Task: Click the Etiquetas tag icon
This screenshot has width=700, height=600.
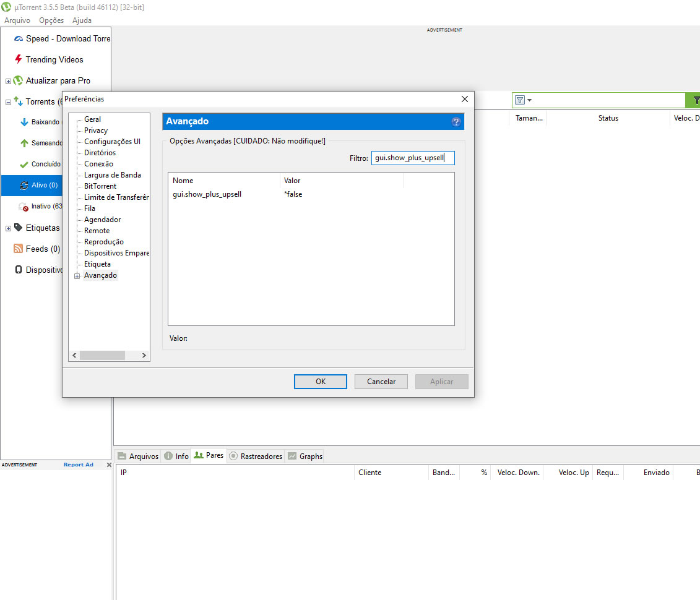Action: (x=18, y=228)
